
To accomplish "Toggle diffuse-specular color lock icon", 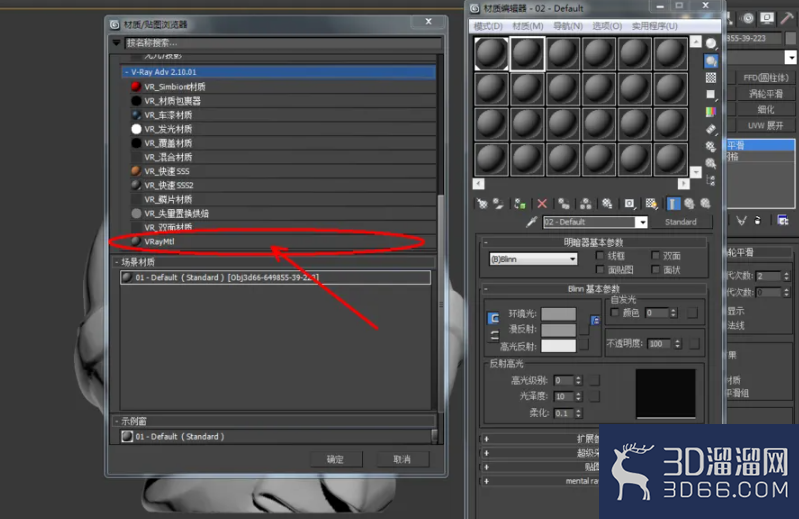I will 493,336.
